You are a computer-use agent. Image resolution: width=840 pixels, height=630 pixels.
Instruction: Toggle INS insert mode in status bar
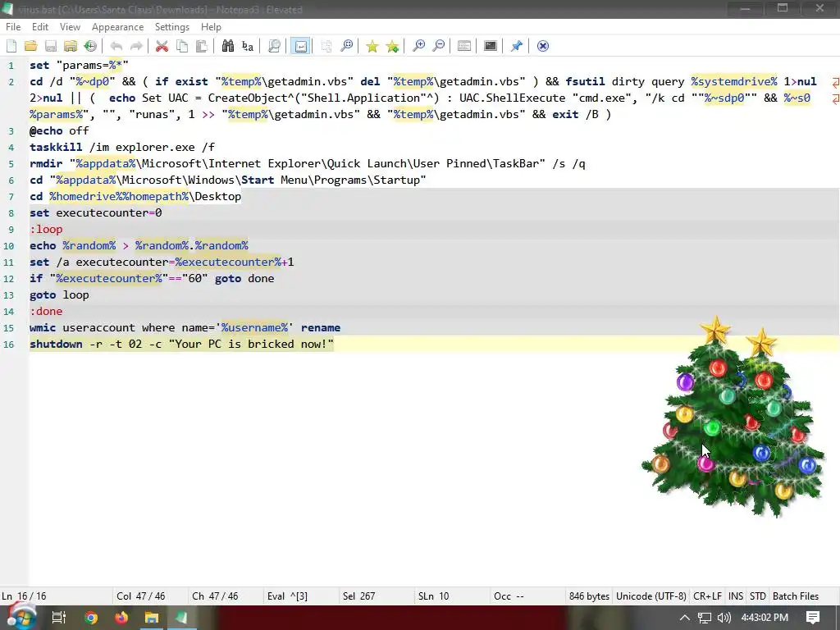[x=736, y=596]
